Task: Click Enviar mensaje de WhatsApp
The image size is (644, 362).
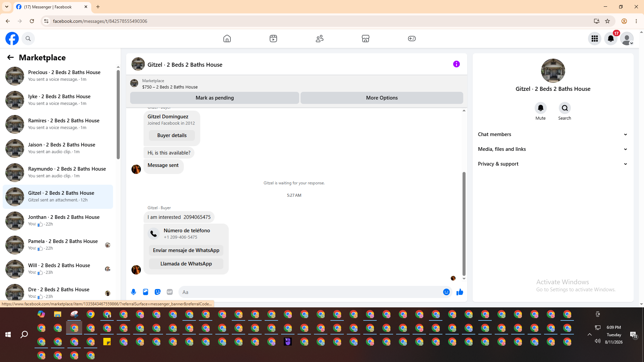Action: (x=186, y=250)
